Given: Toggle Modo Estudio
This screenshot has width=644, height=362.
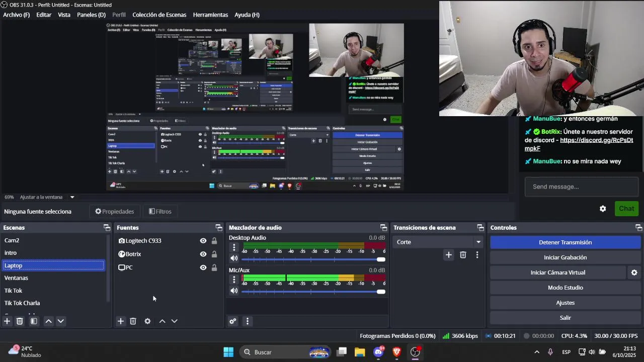Looking at the screenshot, I should pyautogui.click(x=565, y=288).
